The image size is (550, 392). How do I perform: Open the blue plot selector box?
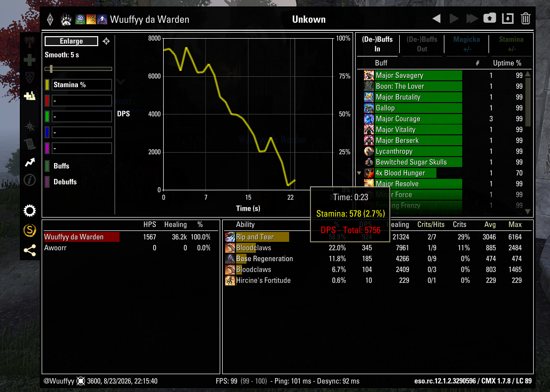click(x=82, y=132)
